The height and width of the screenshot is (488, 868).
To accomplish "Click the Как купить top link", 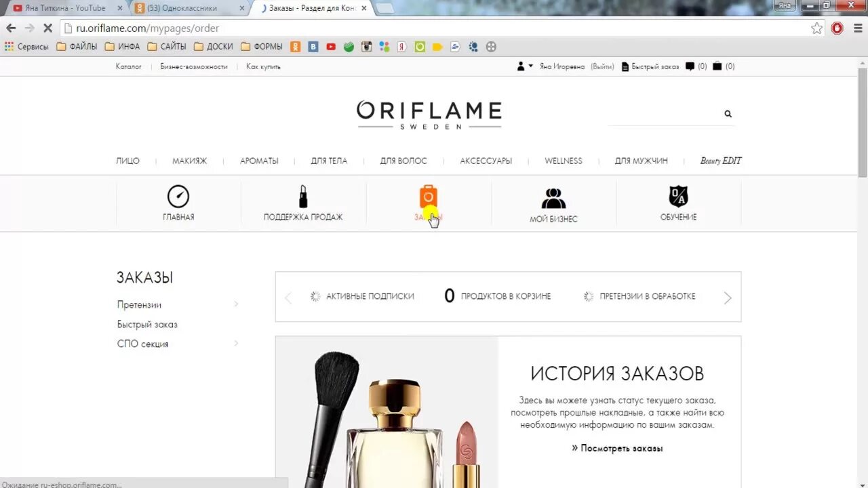I will point(263,66).
